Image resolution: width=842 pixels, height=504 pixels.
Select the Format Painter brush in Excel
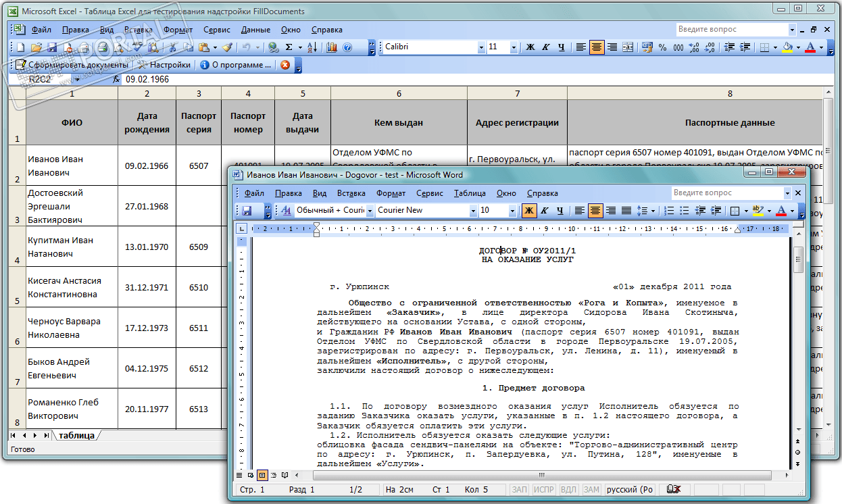[x=228, y=47]
